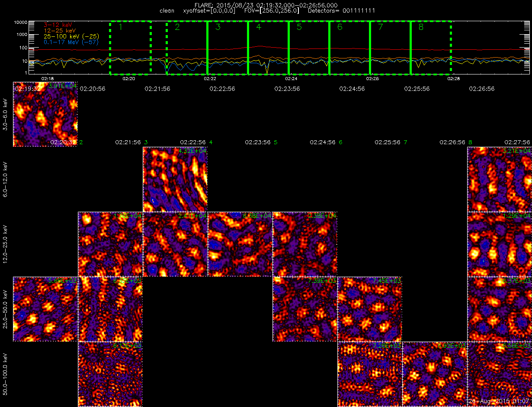
Task: Click the 02:27:56 end timestamp
Action: (517, 142)
